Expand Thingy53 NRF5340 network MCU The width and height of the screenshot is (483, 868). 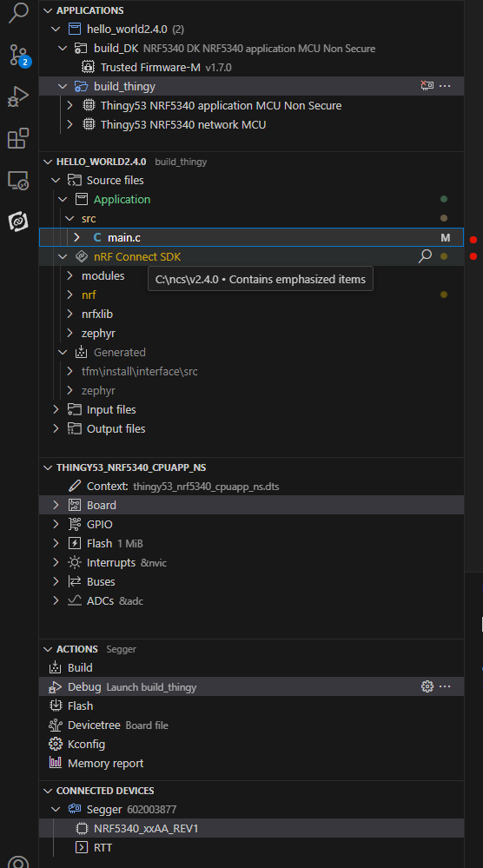69,124
